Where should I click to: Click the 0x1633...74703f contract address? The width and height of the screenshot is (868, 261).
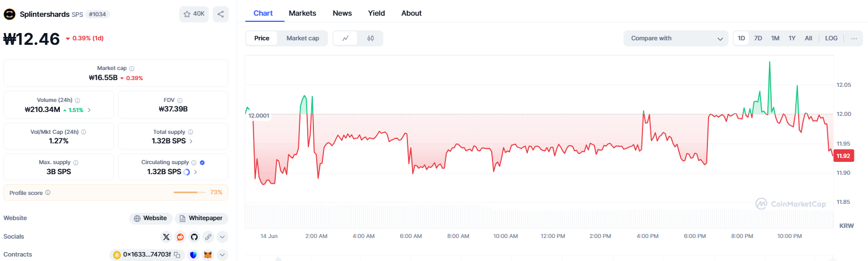coord(147,255)
